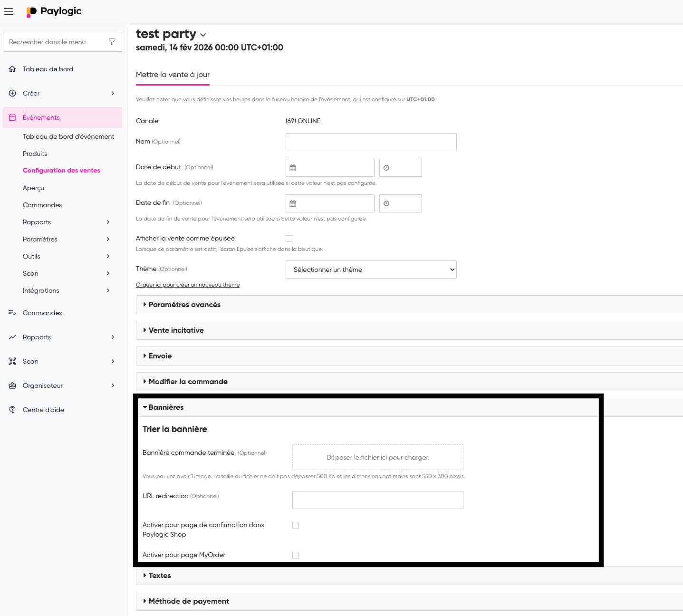Open Configuration des ventes in sidebar

coord(61,170)
